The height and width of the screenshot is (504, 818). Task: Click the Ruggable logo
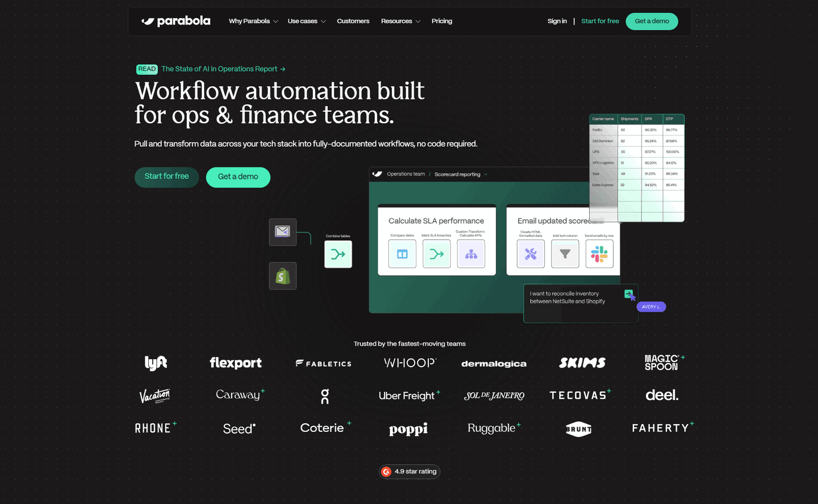[494, 429]
